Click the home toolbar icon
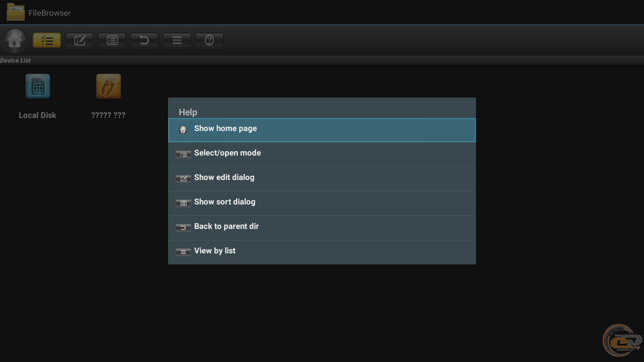The width and height of the screenshot is (644, 362). (15, 40)
